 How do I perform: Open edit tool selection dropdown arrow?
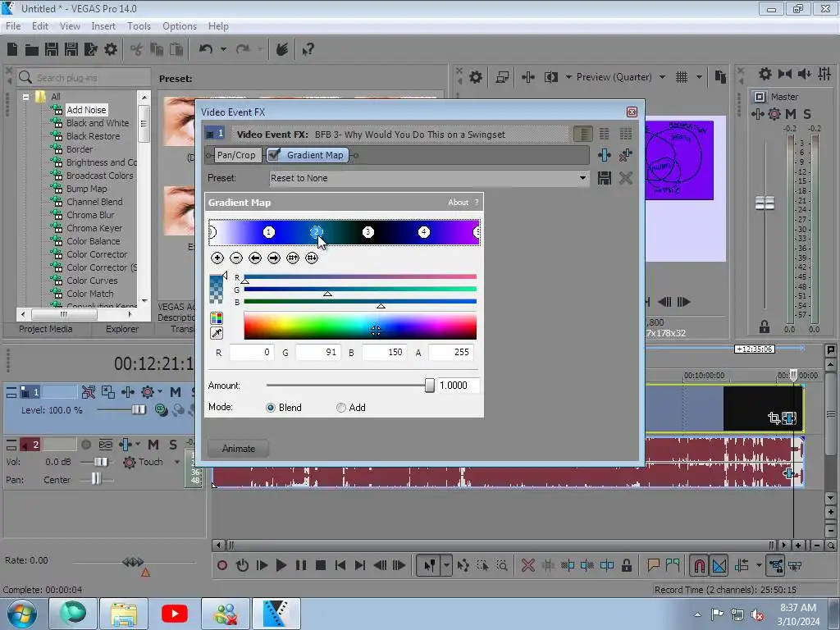[445, 565]
